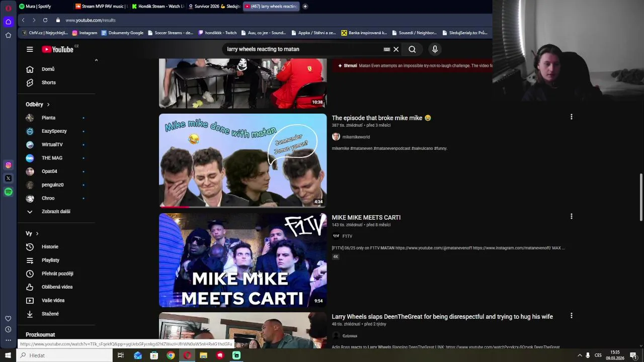Go back in browser history
This screenshot has width=644, height=362.
(23, 20)
